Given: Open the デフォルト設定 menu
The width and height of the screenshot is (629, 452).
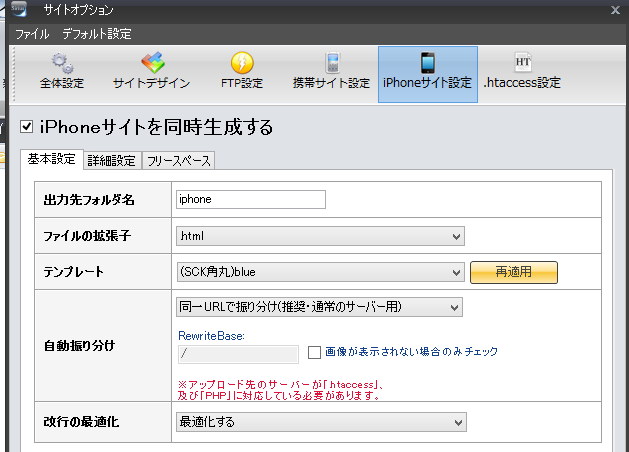Looking at the screenshot, I should pyautogui.click(x=97, y=34).
